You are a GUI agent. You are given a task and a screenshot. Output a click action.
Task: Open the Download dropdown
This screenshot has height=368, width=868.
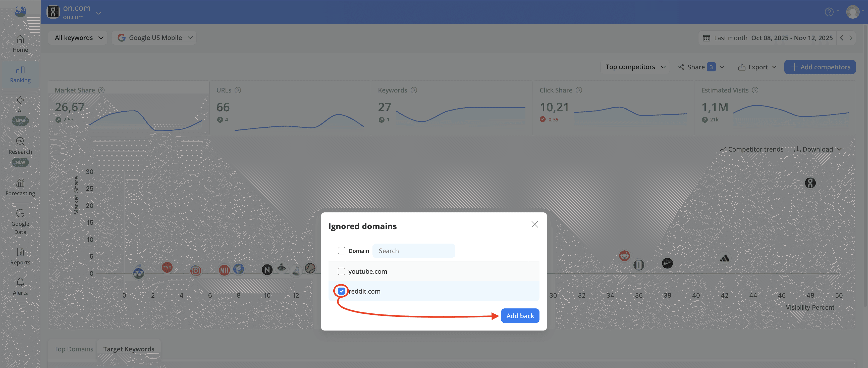click(818, 149)
